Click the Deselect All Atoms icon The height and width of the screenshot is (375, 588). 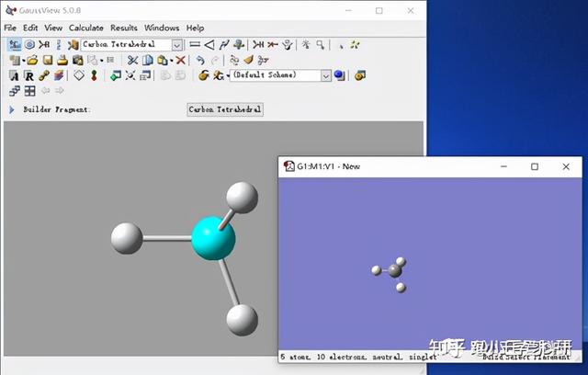(341, 45)
